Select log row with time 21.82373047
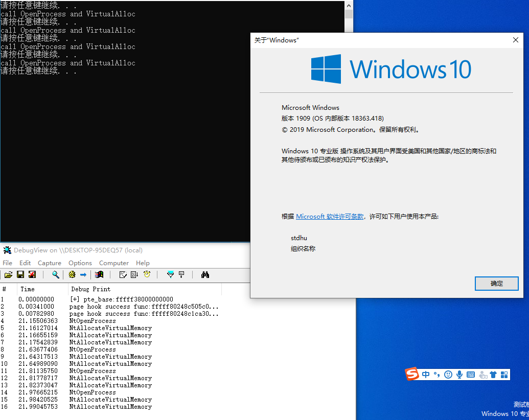This screenshot has width=529, height=420. [x=111, y=385]
